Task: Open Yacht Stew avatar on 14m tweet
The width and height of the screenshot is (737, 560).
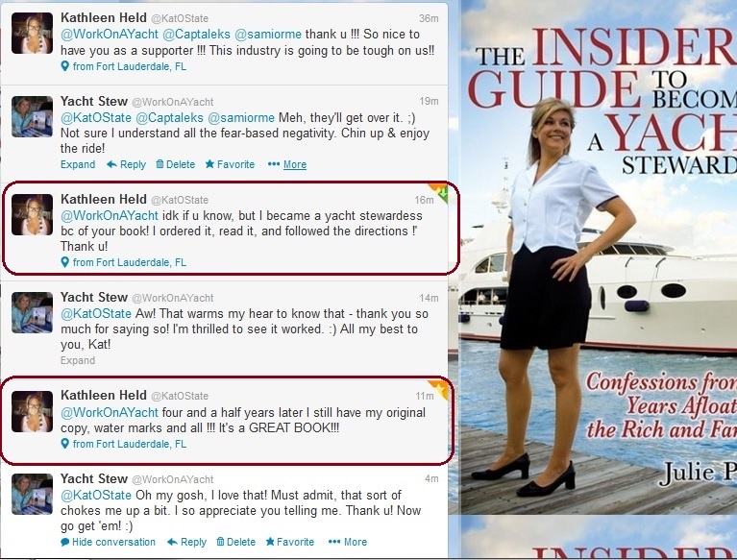Action: point(32,312)
